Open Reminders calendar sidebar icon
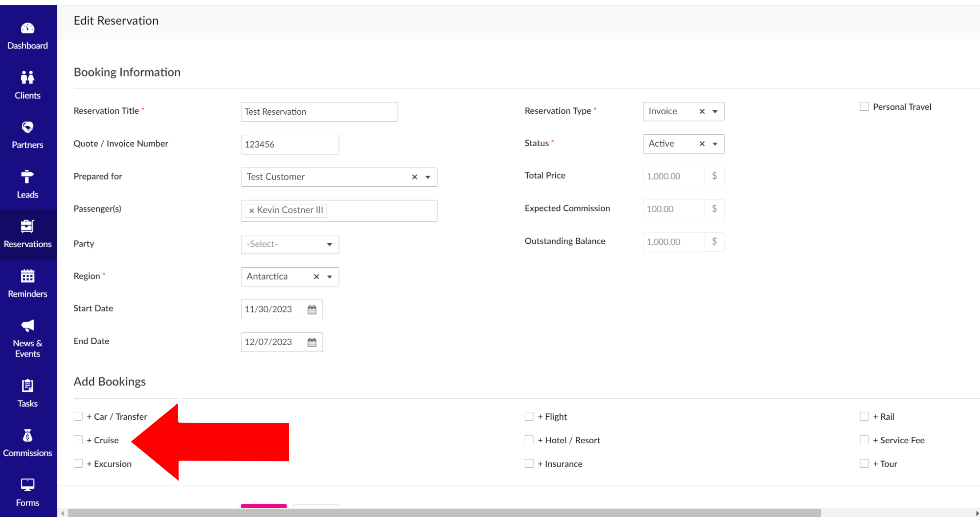Screen dimensions: 980x522 pos(27,276)
